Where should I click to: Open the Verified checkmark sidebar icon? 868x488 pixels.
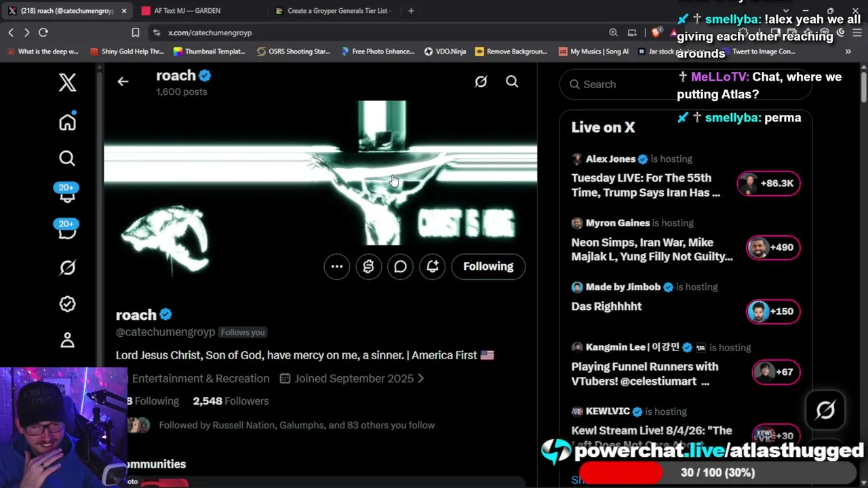pos(67,304)
